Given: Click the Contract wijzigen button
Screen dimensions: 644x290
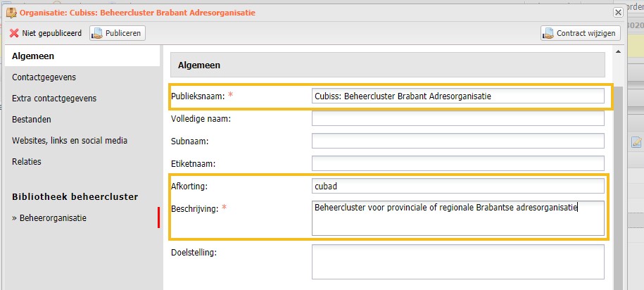Looking at the screenshot, I should tap(581, 33).
